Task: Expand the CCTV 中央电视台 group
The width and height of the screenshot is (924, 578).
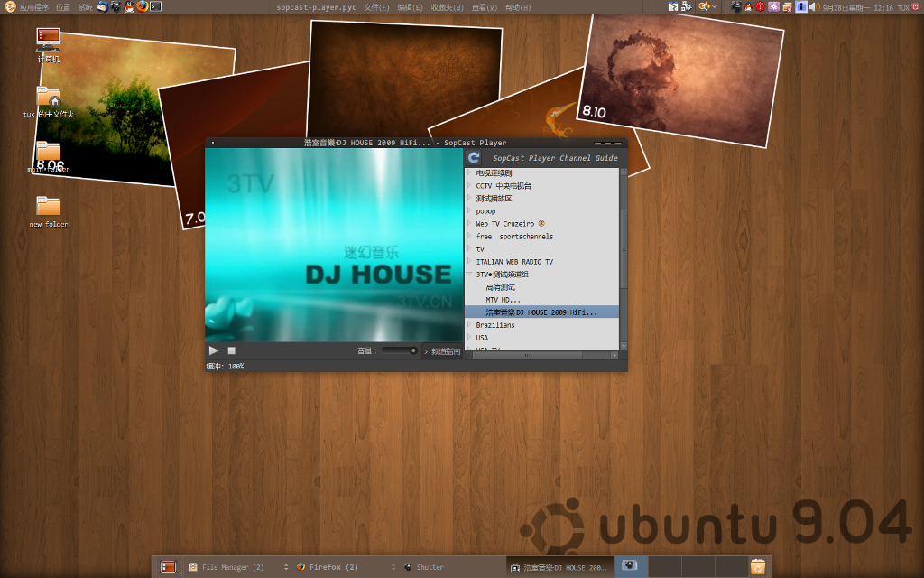Action: pos(469,185)
